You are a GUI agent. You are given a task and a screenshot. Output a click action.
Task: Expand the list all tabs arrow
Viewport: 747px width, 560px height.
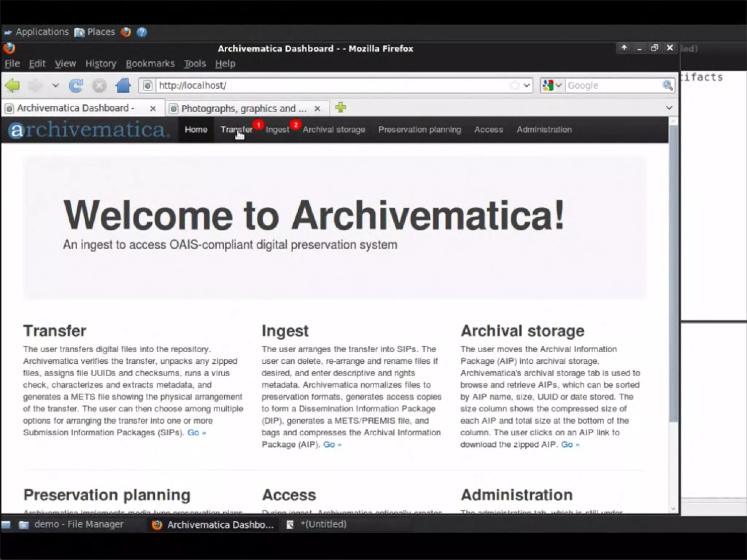tap(669, 108)
